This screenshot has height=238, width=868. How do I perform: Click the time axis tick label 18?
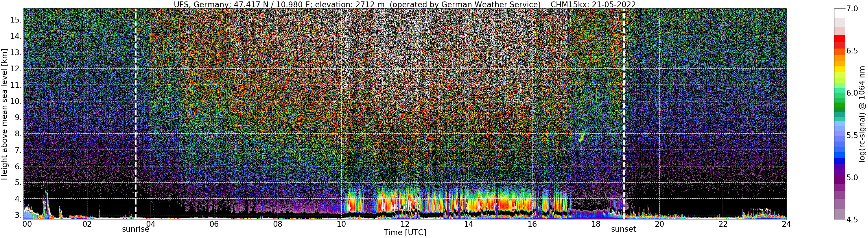(x=596, y=224)
